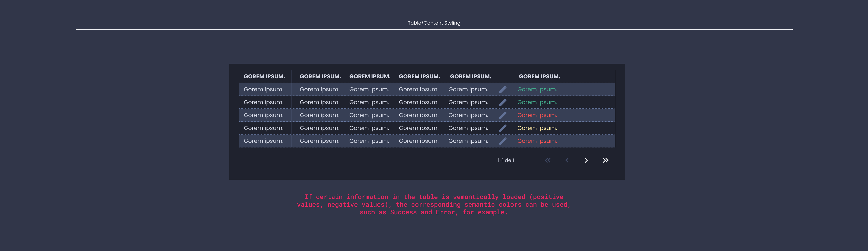
Task: Select the green status cell in the second row
Action: (537, 102)
